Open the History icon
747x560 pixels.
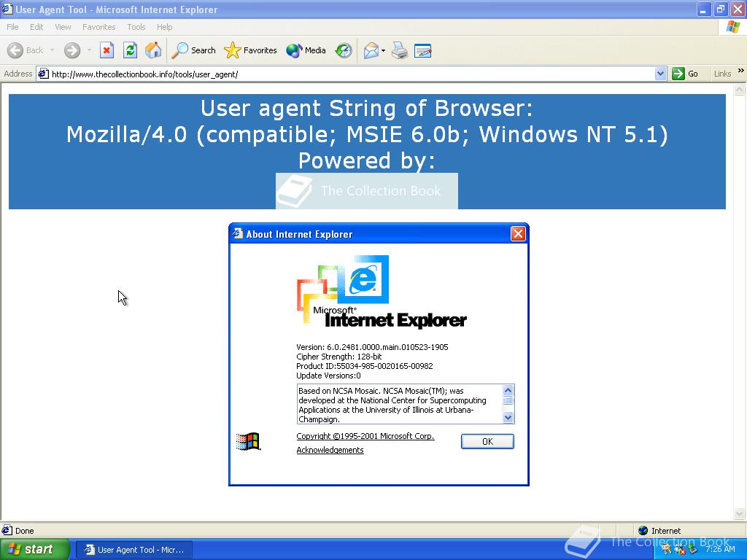(344, 50)
